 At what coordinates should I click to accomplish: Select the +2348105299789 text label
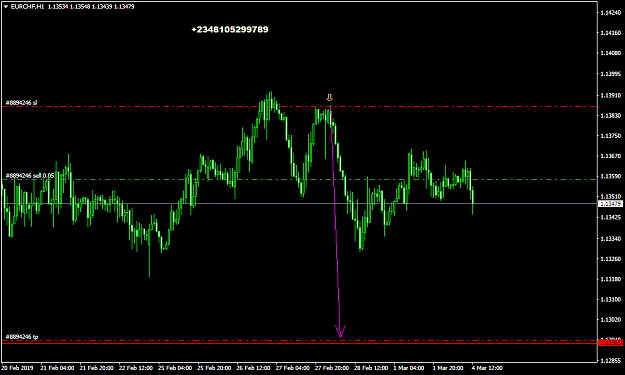pos(230,29)
